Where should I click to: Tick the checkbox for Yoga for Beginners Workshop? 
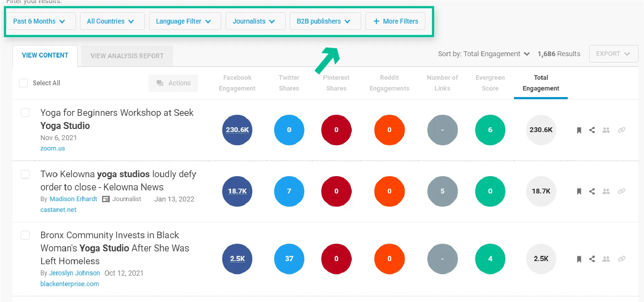pyautogui.click(x=25, y=113)
